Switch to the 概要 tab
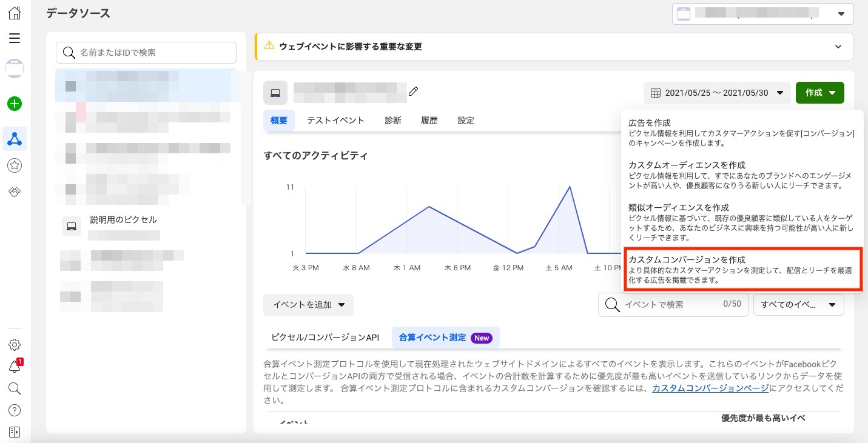This screenshot has width=868, height=443. click(x=279, y=121)
